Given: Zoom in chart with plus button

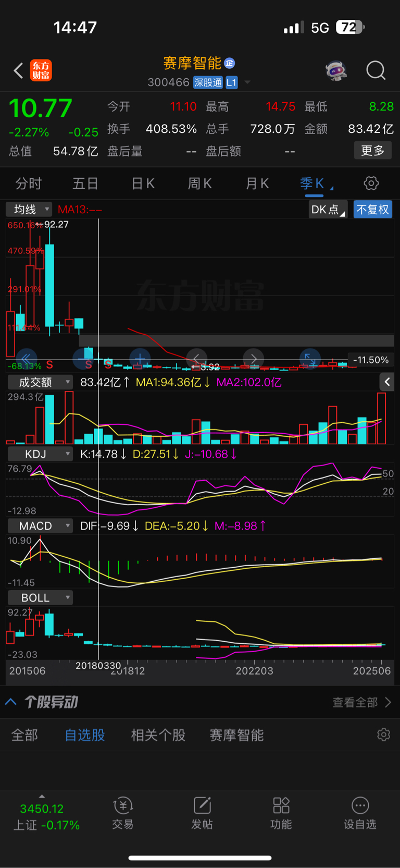Looking at the screenshot, I should [140, 359].
